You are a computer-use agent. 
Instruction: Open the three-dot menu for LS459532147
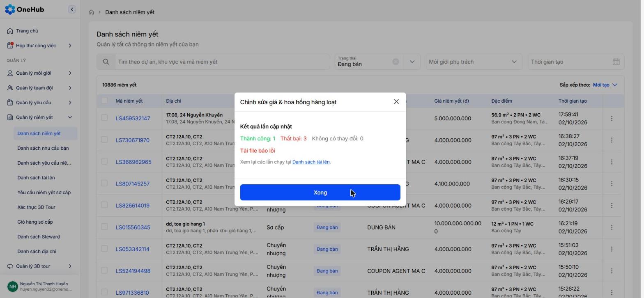point(612,118)
